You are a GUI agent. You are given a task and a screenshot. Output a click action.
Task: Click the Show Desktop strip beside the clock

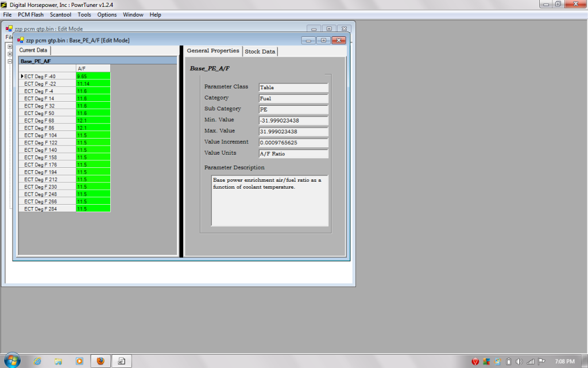coord(584,361)
